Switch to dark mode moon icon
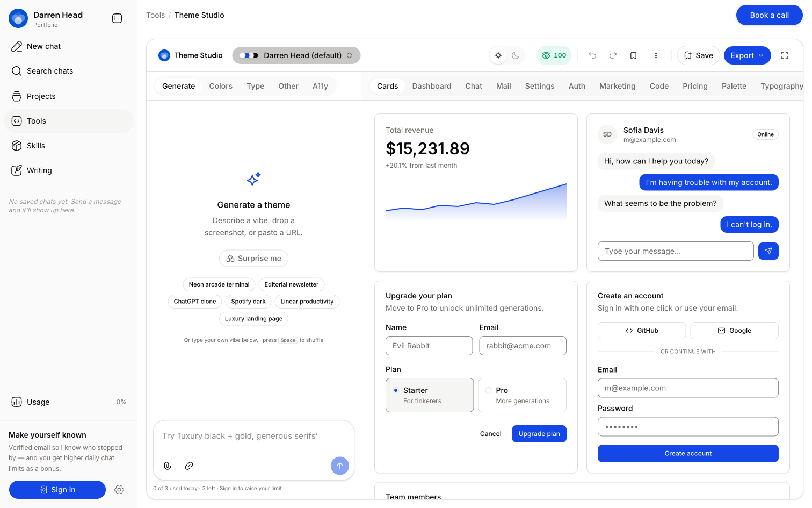The image size is (812, 508). coord(516,55)
